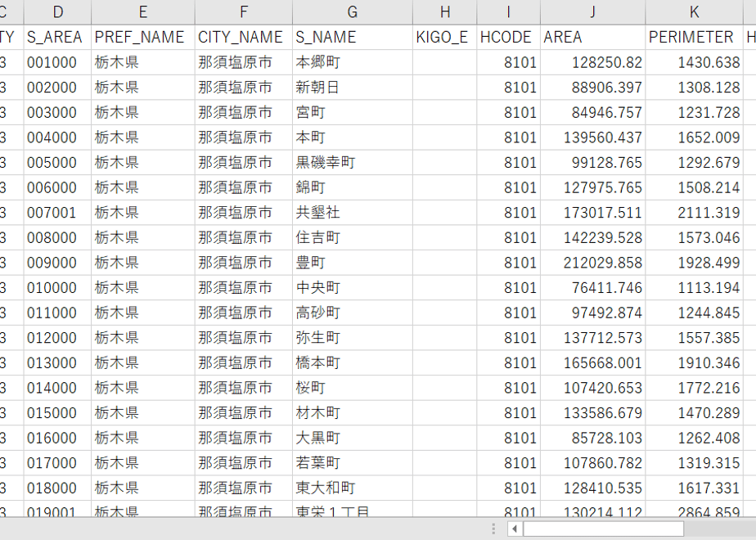
Task: Select the PERIMETER header cell
Action: (694, 37)
